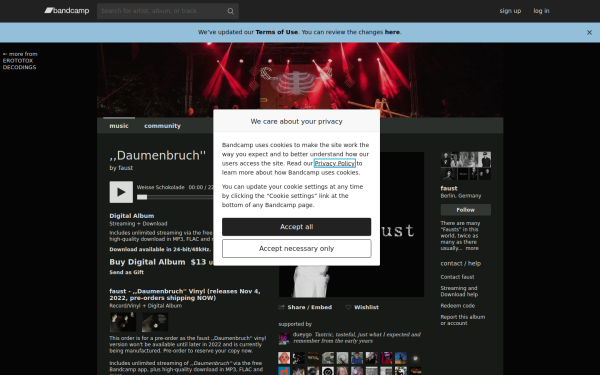Click the search magnifier icon
The width and height of the screenshot is (600, 375).
pyautogui.click(x=230, y=11)
